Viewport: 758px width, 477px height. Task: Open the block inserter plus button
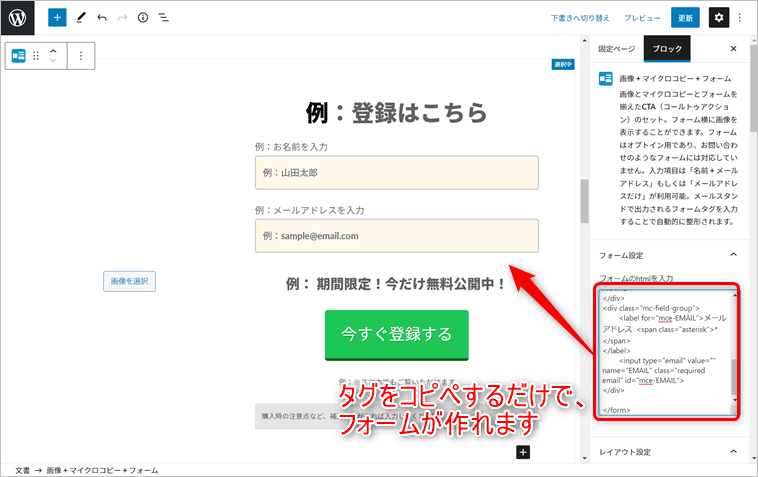57,18
